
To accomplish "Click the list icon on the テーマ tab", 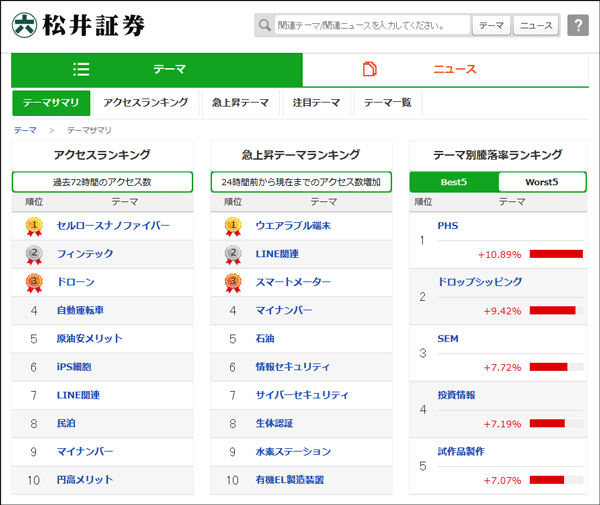I will pyautogui.click(x=81, y=70).
